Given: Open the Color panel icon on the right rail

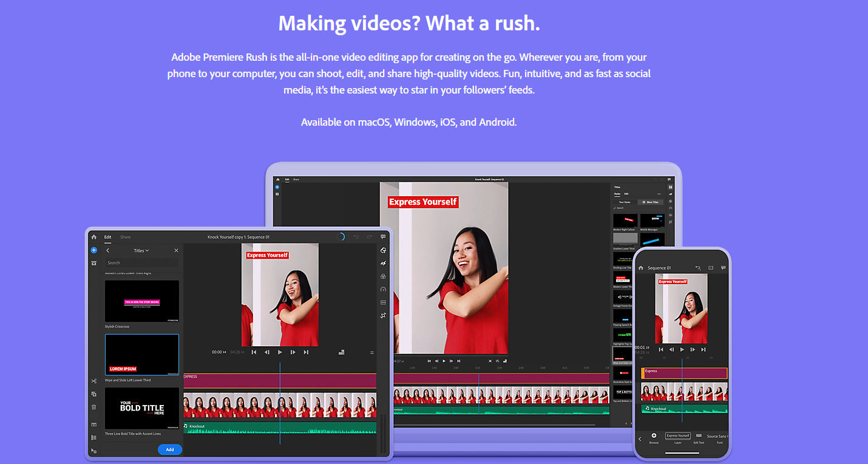Looking at the screenshot, I should 384,276.
